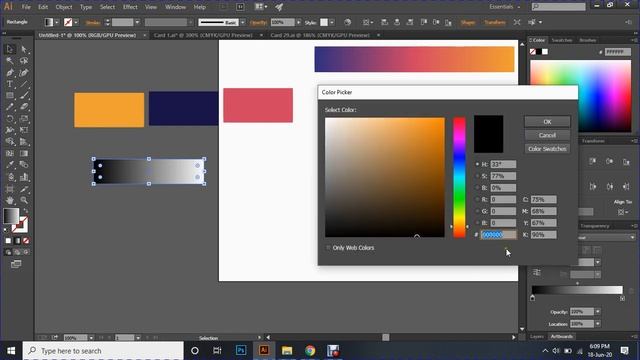Select the Gradient tool in the toolbox

click(x=24, y=153)
